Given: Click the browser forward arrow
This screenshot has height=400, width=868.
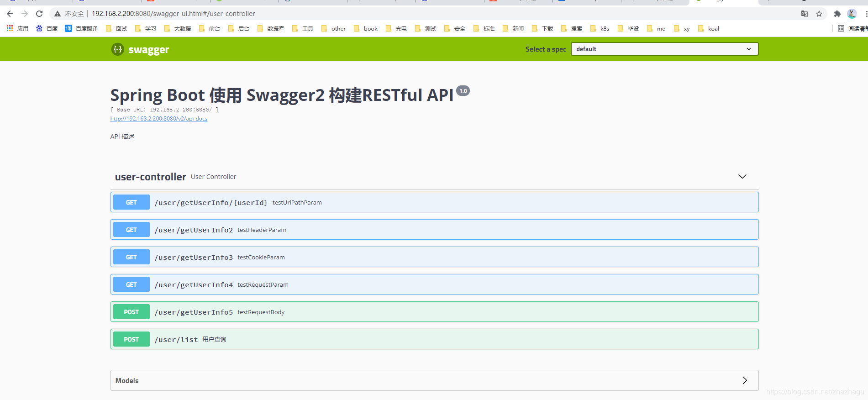Looking at the screenshot, I should [25, 14].
